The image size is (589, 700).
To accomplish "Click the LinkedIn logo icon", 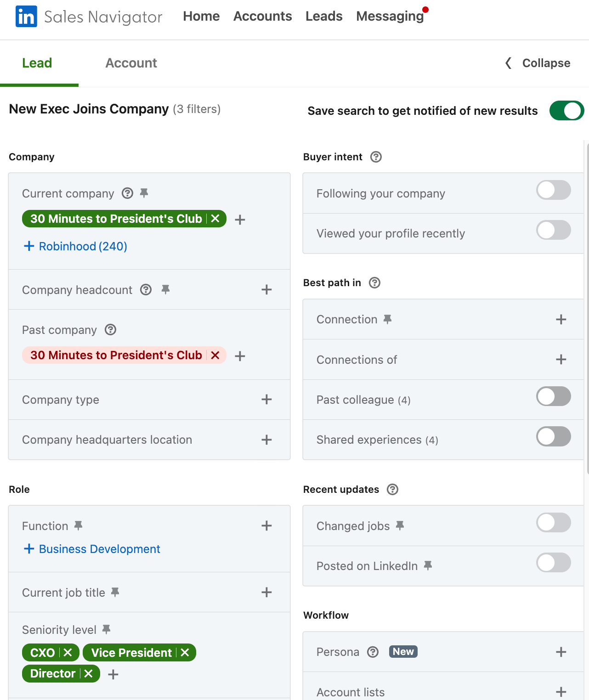I will point(26,17).
